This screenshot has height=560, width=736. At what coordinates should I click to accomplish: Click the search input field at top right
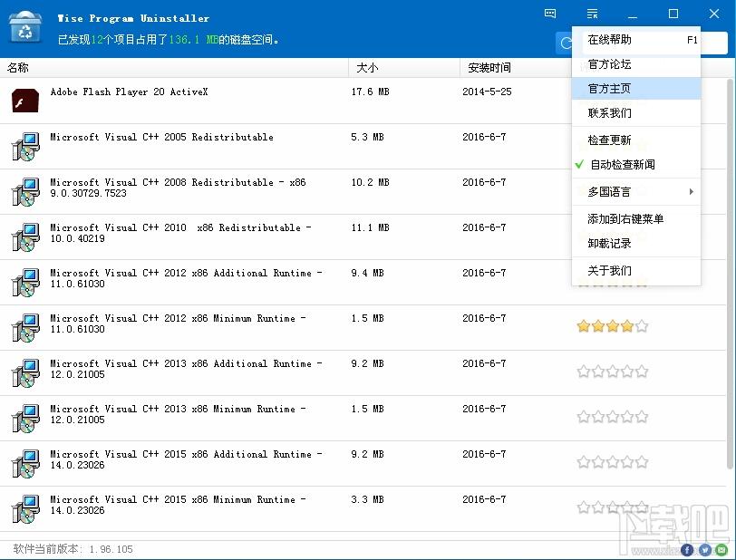click(713, 43)
